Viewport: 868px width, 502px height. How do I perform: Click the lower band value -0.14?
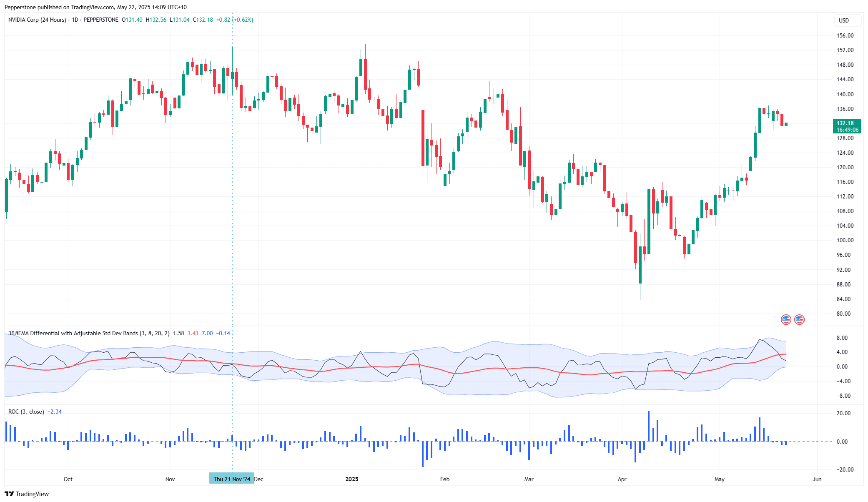point(223,333)
